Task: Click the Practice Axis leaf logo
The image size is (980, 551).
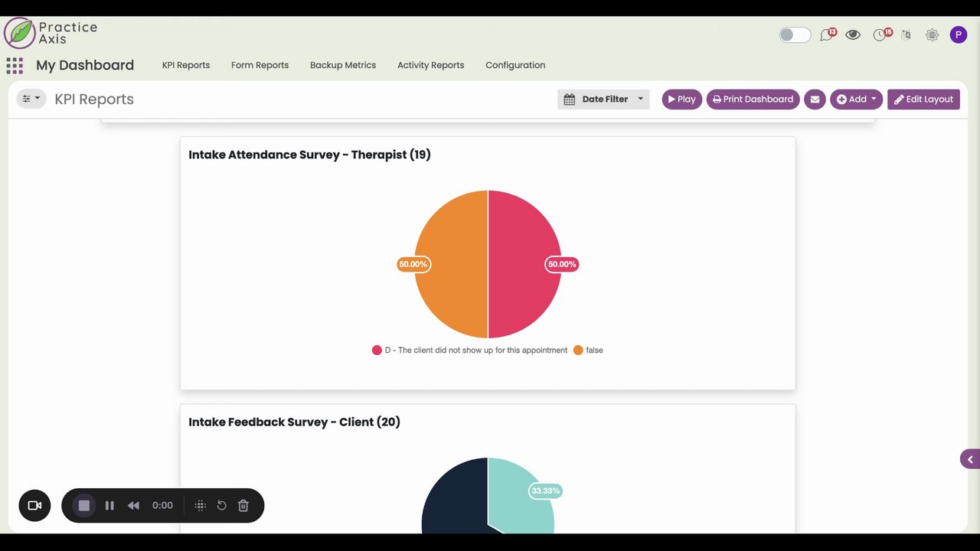Action: click(19, 33)
